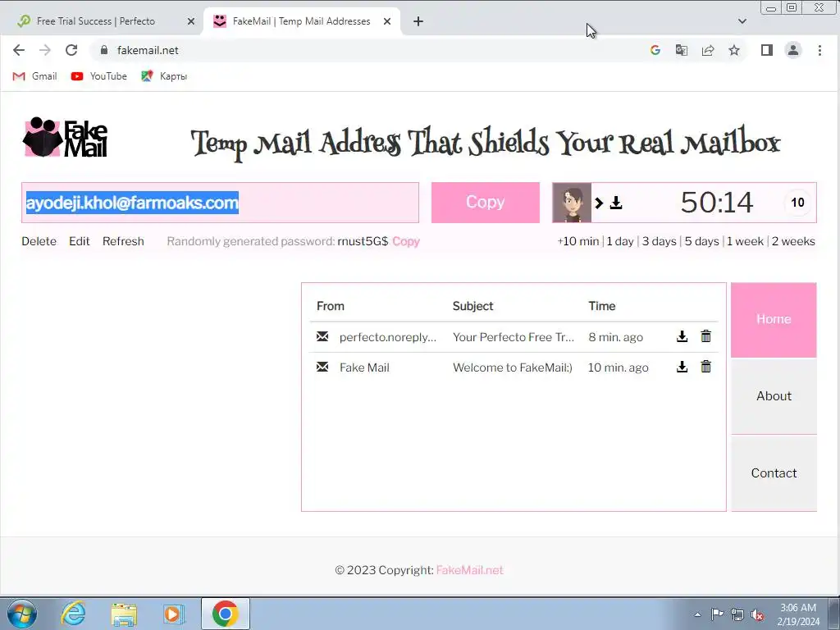Delete the perfecto.noreply email with trash icon
Viewport: 840px width, 630px height.
pos(705,336)
